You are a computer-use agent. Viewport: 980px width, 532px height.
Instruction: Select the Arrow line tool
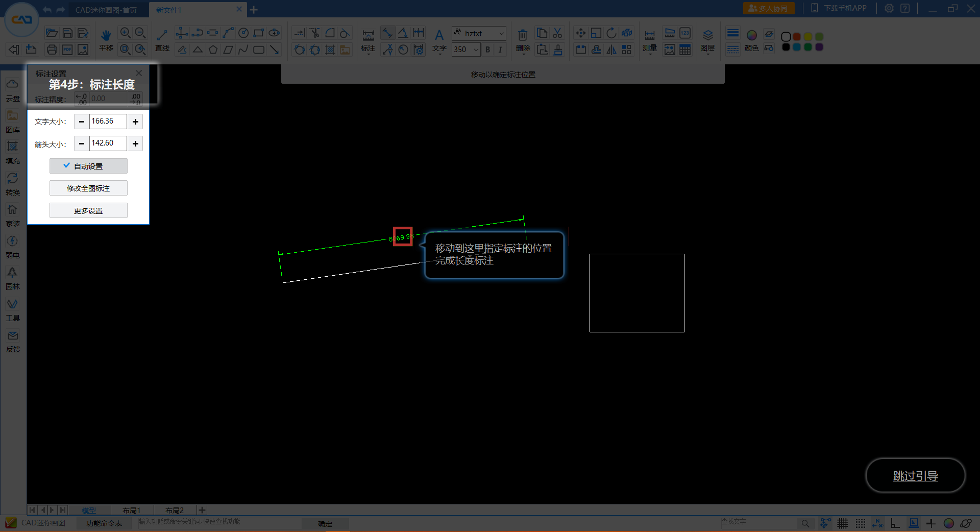tap(274, 50)
